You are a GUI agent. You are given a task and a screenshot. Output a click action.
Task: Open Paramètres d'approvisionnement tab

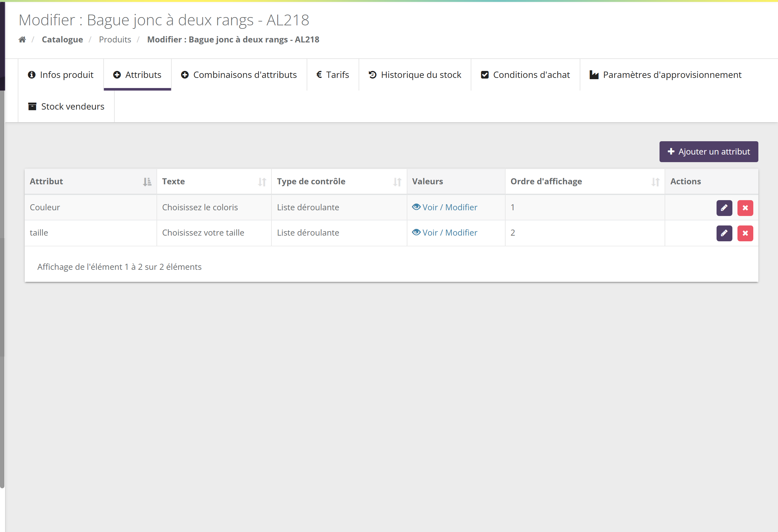pyautogui.click(x=666, y=75)
